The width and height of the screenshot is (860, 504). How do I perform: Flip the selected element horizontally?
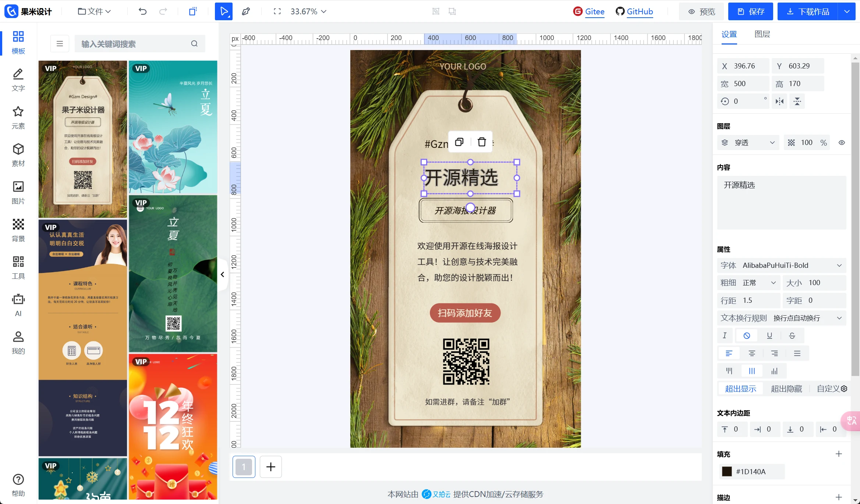pos(779,101)
